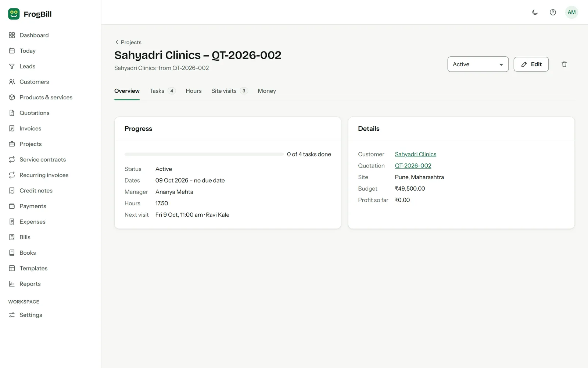Viewport: 588px width, 368px height.
Task: Open help question mark icon
Action: point(553,12)
